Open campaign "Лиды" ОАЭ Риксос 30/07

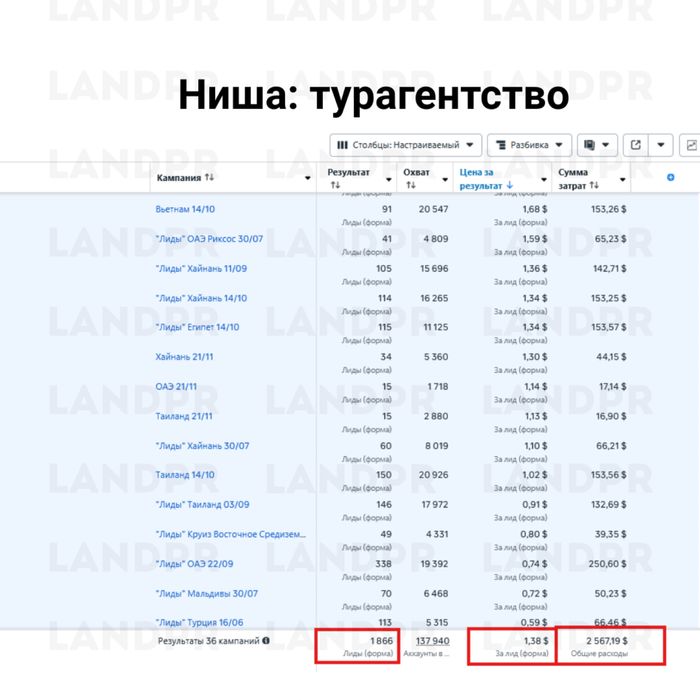point(209,239)
